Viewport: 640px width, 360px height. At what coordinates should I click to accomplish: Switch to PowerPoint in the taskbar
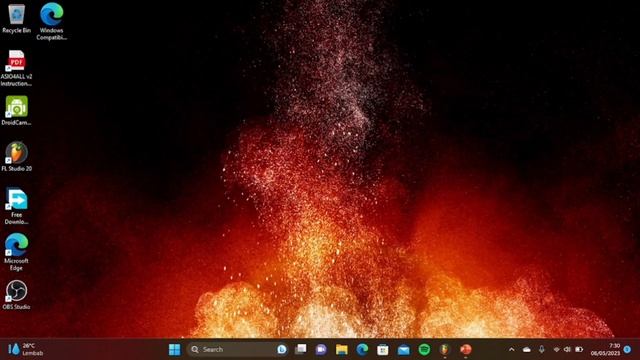[466, 349]
